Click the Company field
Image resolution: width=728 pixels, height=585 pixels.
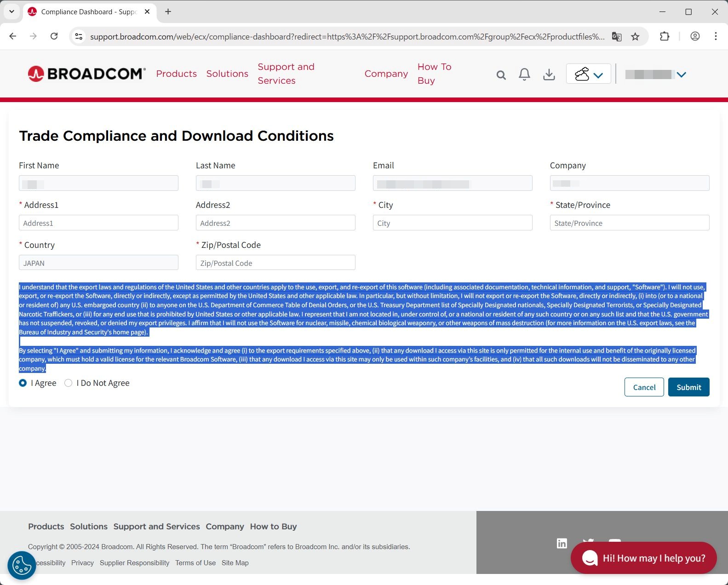pos(630,183)
